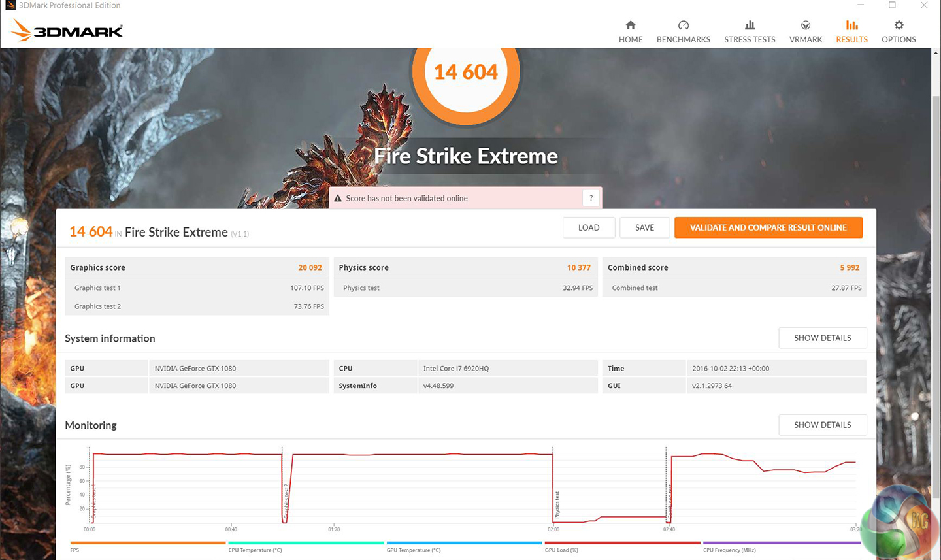Image resolution: width=941 pixels, height=560 pixels.
Task: Click the 'Graphics test 2' row label
Action: [97, 306]
